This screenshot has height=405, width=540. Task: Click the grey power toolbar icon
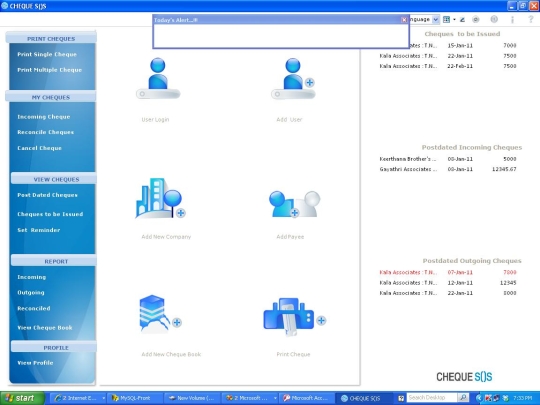(x=494, y=19)
